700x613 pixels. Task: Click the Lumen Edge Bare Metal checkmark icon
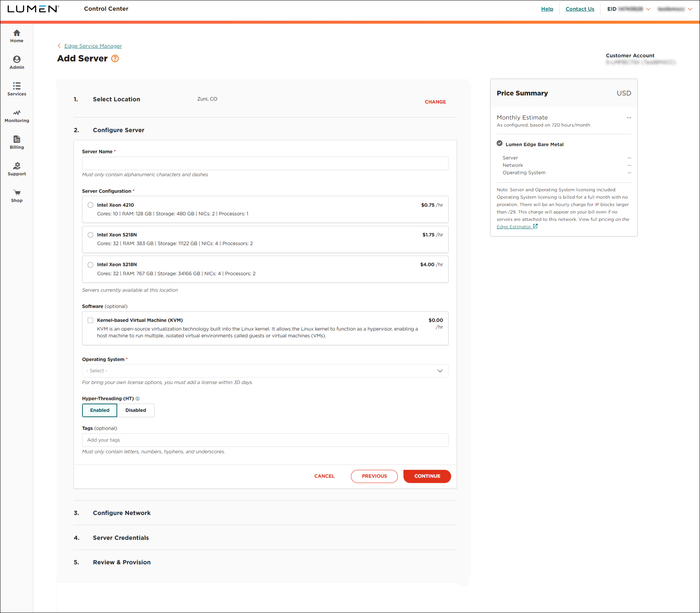500,144
